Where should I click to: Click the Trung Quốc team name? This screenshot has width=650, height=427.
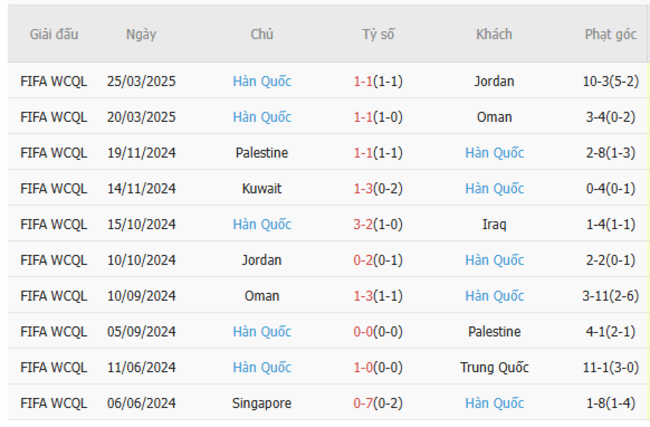coord(494,367)
